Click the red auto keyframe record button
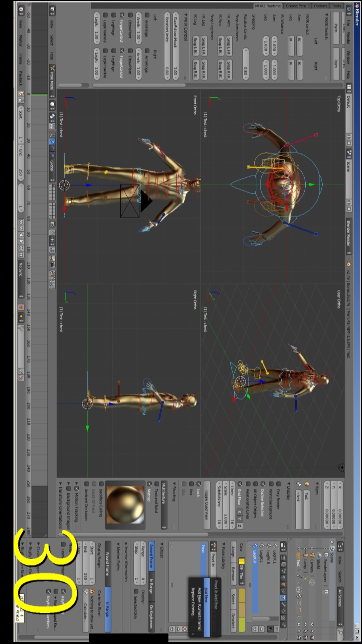The image size is (362, 644). pyautogui.click(x=21, y=307)
